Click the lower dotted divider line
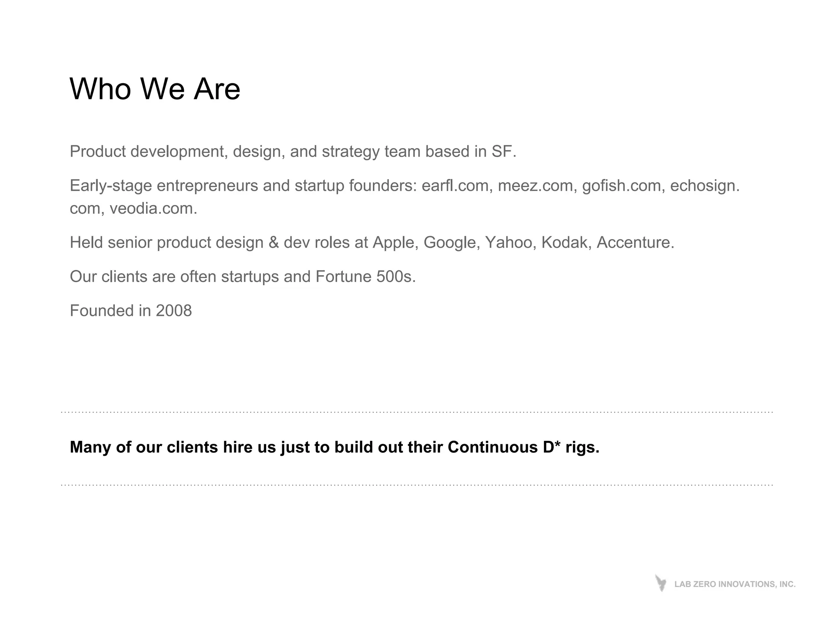 (x=417, y=485)
